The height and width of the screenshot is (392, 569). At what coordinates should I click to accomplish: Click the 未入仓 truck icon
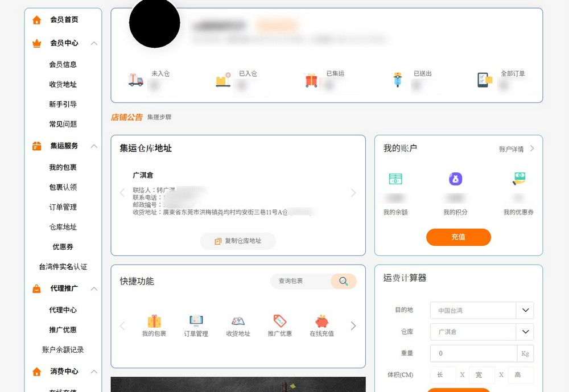point(135,80)
